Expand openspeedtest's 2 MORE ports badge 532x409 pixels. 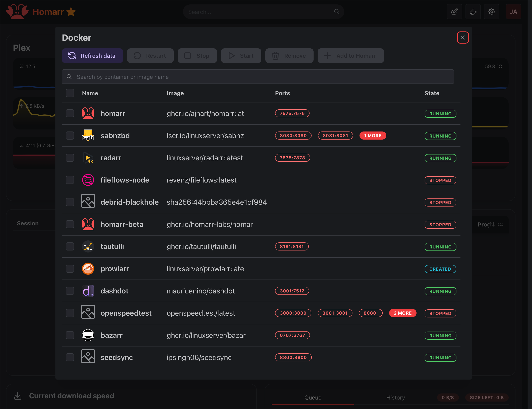[402, 313]
